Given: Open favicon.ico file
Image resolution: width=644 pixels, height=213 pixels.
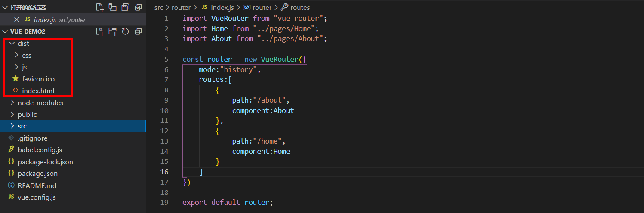Looking at the screenshot, I should pyautogui.click(x=38, y=79).
